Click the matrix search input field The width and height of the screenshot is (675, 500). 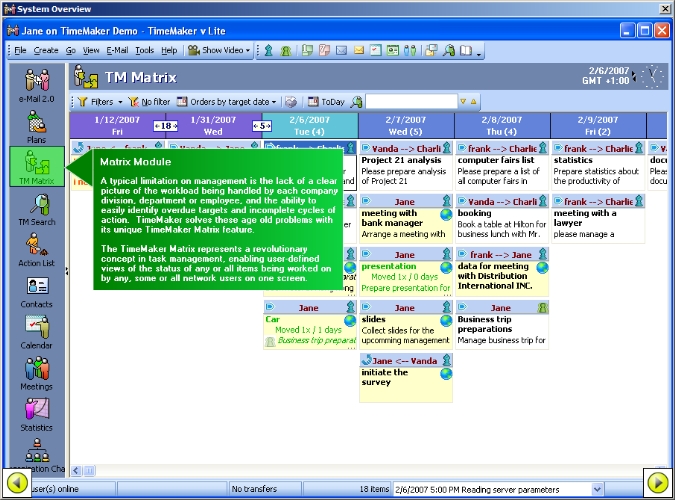[x=411, y=102]
